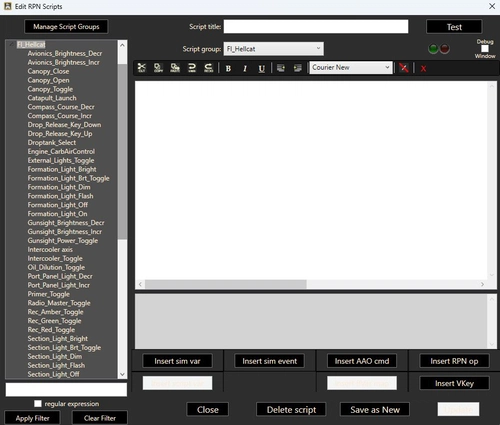Click the red status indicator light
Screen dimensions: 500x425
click(444, 49)
